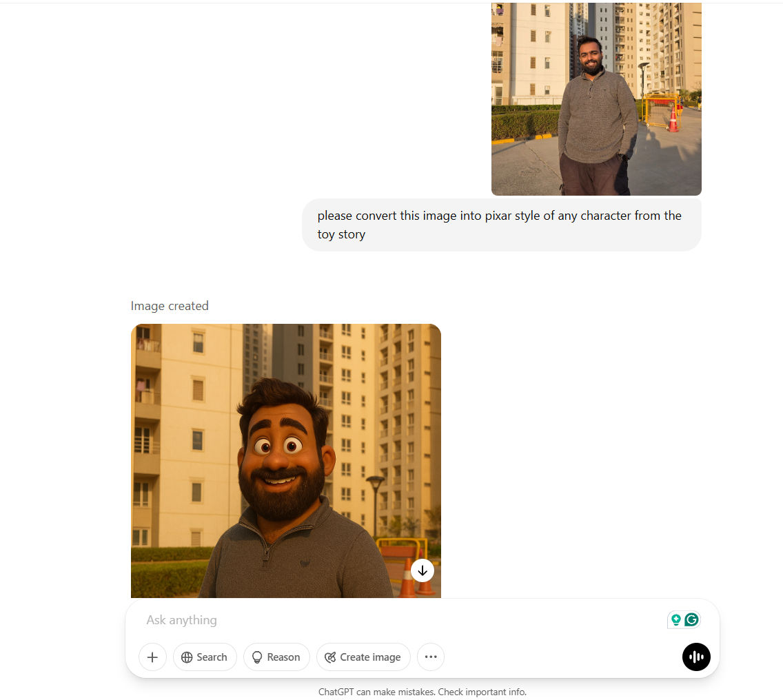
Task: Click "ChatGPT can make mistakes" disclaimer text
Action: coord(422,692)
